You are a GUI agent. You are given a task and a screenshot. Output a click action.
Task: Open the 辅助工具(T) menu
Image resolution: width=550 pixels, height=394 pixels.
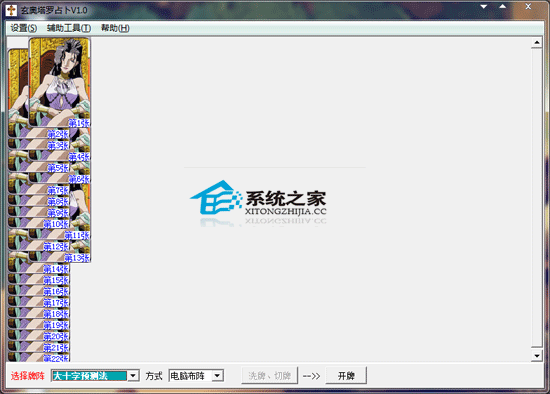click(x=69, y=28)
